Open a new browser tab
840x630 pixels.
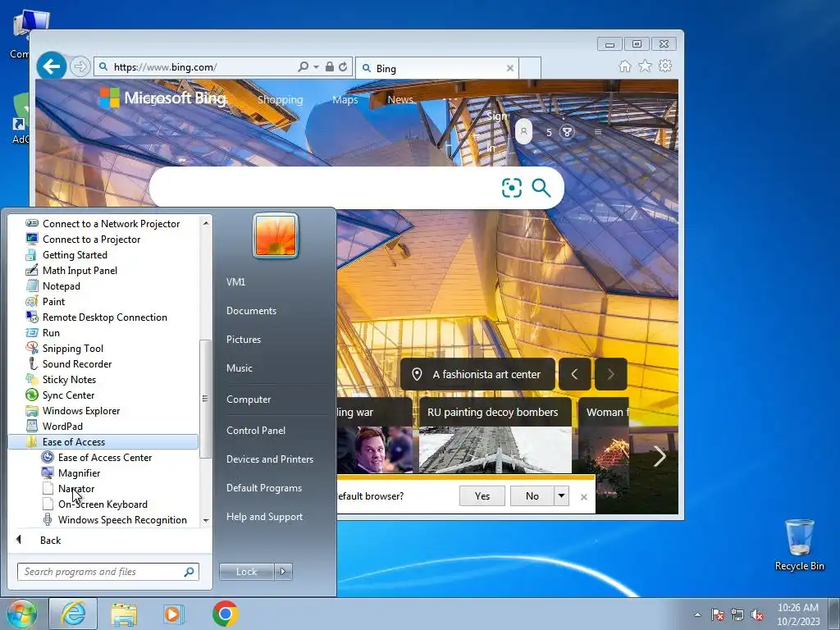[x=530, y=68]
